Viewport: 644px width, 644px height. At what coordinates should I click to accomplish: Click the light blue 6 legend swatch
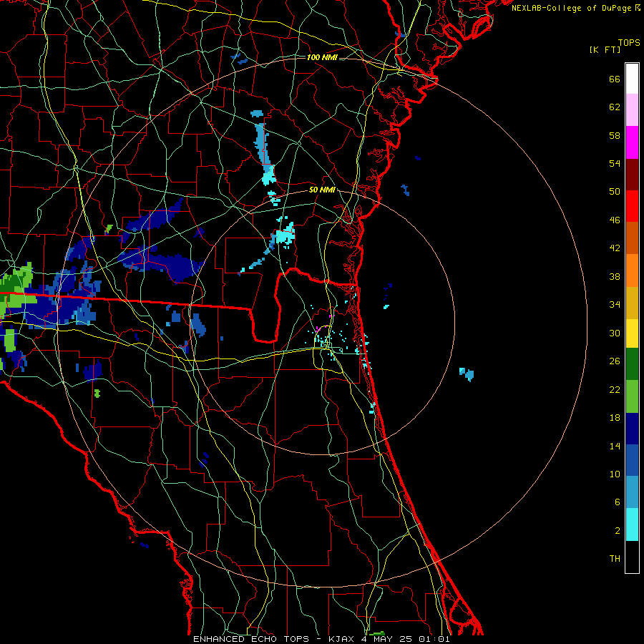point(632,492)
